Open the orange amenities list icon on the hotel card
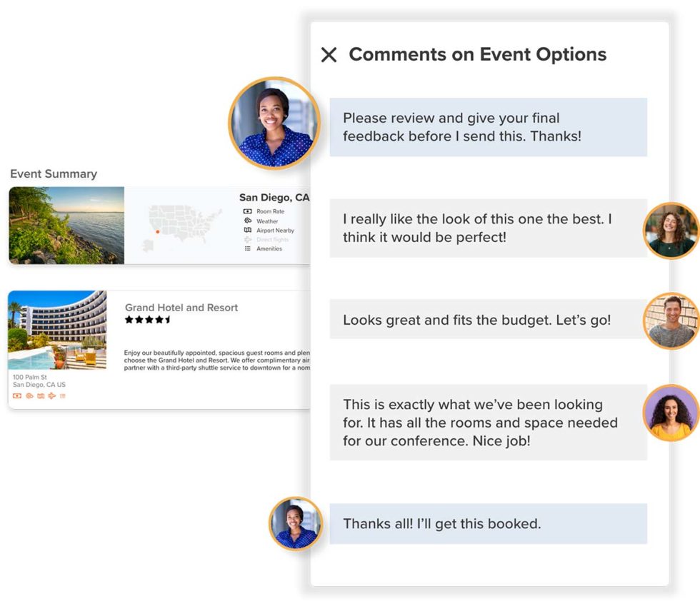Viewport: 700px width, 606px height. point(62,395)
